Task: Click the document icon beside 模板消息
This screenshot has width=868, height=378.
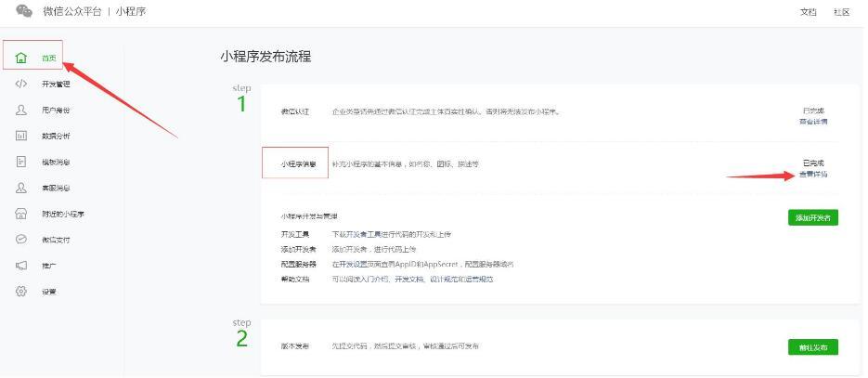Action: point(21,162)
